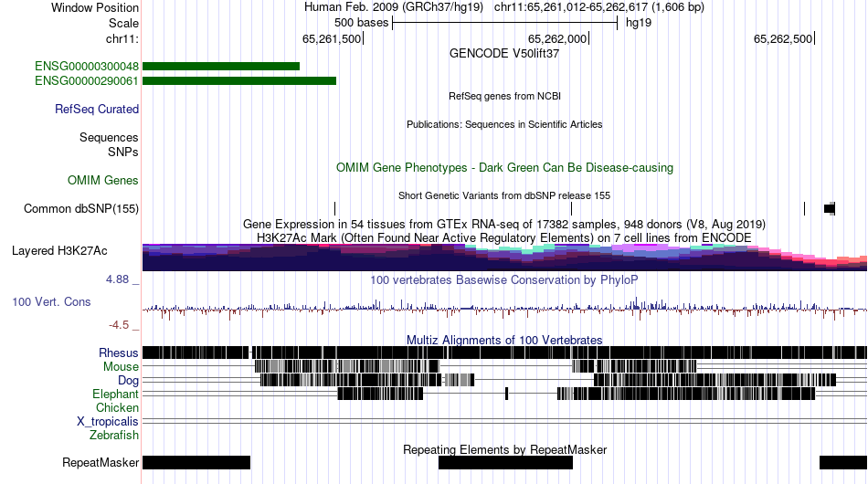Click the SNPs track label
Screen dimensions: 868x484
(123, 152)
